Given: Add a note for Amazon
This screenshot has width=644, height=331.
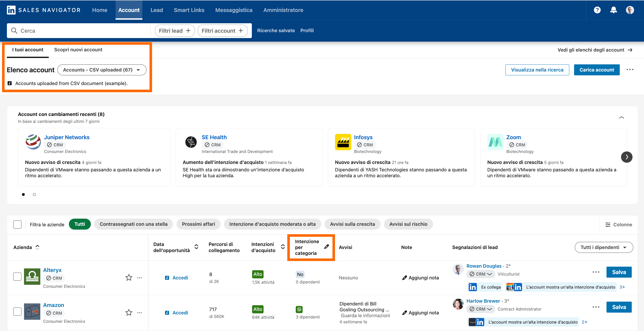Looking at the screenshot, I should coord(420,313).
